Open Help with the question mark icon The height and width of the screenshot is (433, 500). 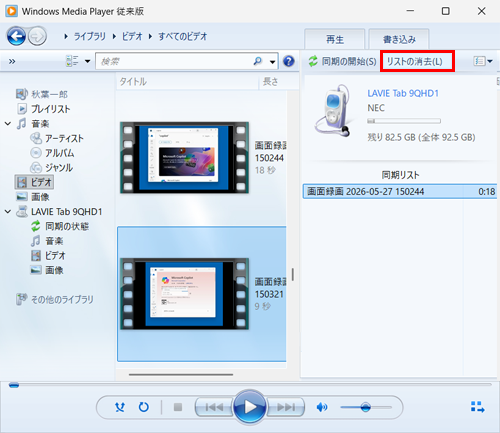(289, 61)
